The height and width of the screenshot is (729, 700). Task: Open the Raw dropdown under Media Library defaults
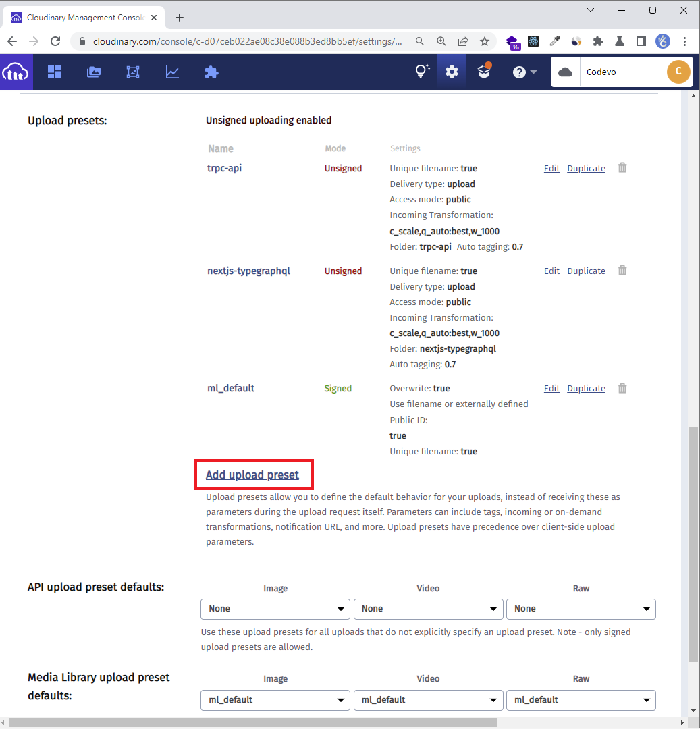click(581, 700)
